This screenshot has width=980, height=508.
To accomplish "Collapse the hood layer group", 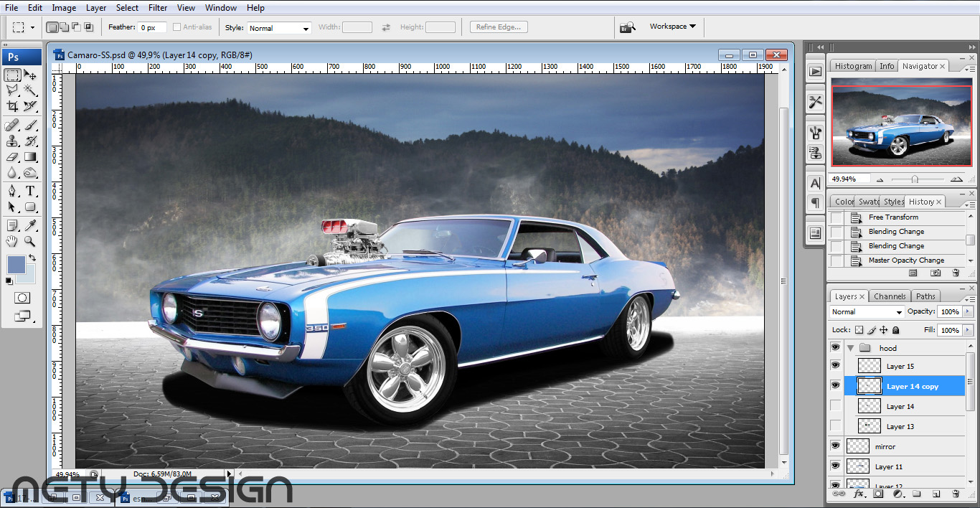I will [851, 348].
